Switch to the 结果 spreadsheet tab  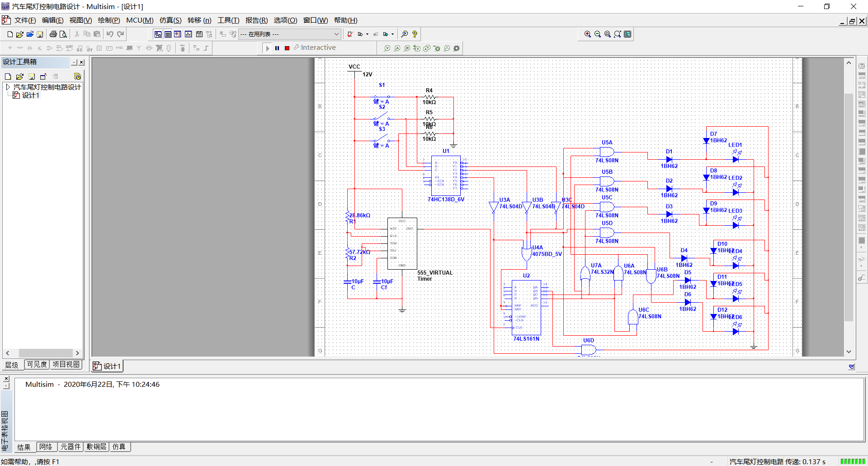coord(24,447)
